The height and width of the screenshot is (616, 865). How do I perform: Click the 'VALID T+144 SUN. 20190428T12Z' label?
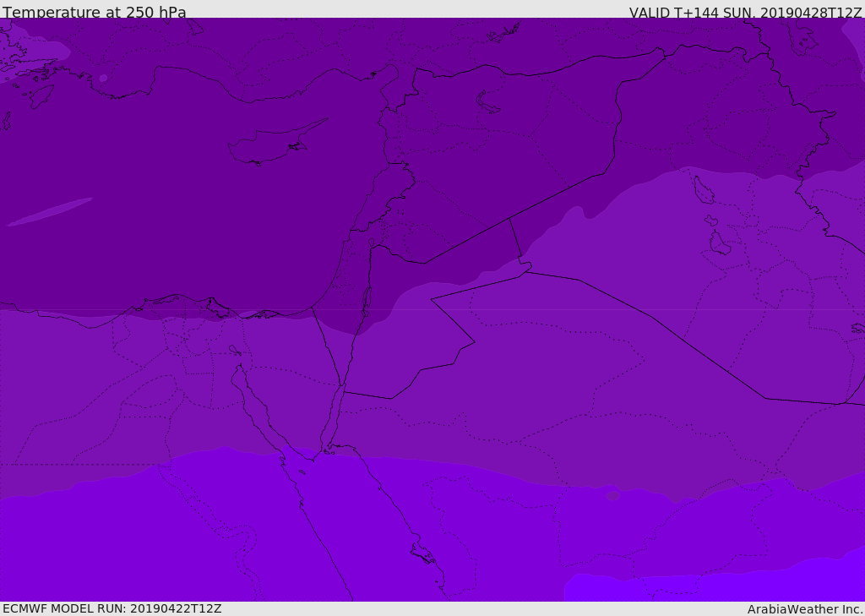745,13
